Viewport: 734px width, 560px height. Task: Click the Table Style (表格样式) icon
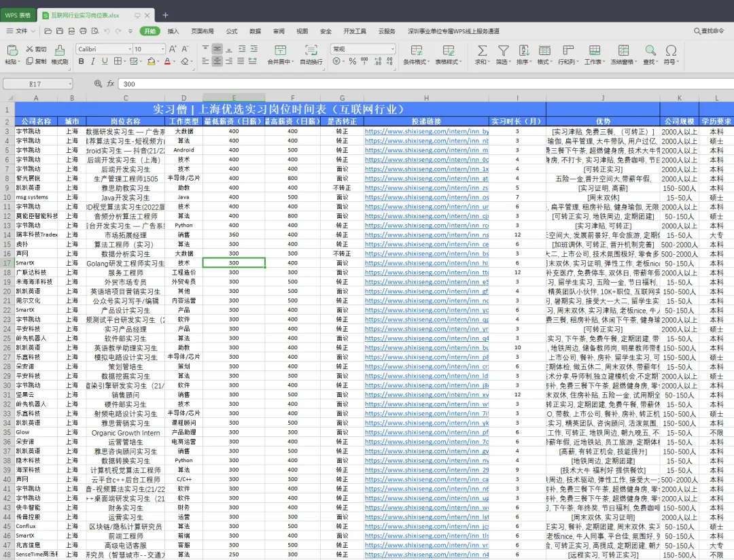449,50
